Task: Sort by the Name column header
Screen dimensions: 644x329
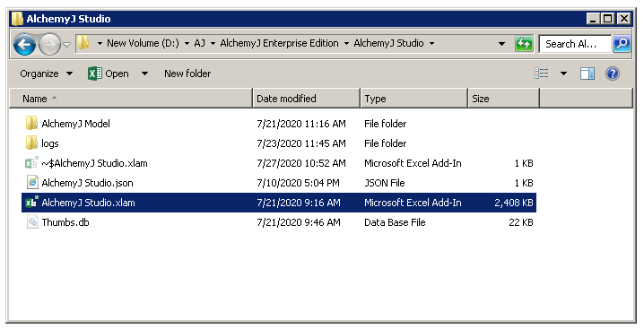Action: (x=131, y=99)
